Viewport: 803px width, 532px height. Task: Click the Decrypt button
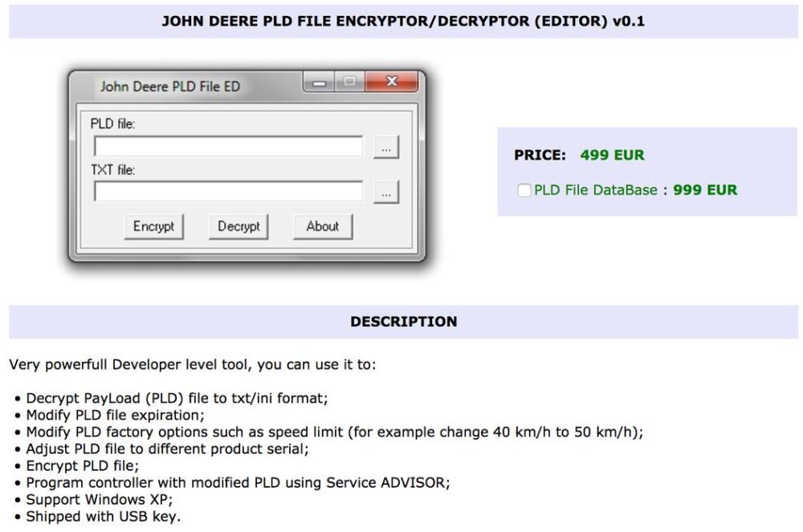[238, 226]
